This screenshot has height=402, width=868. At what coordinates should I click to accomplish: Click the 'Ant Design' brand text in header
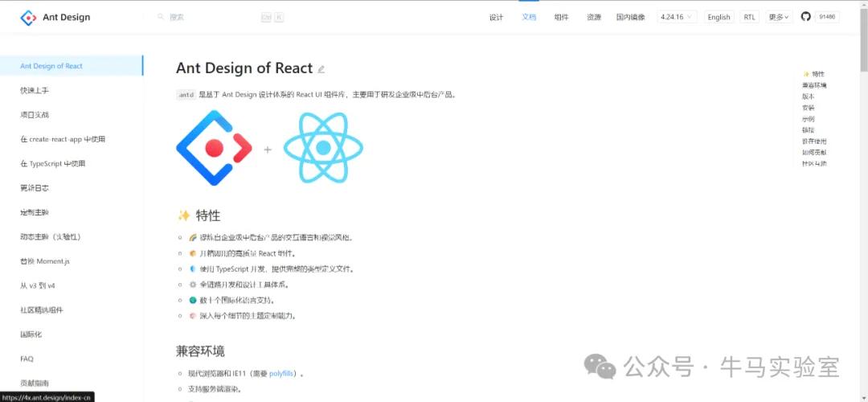click(67, 17)
